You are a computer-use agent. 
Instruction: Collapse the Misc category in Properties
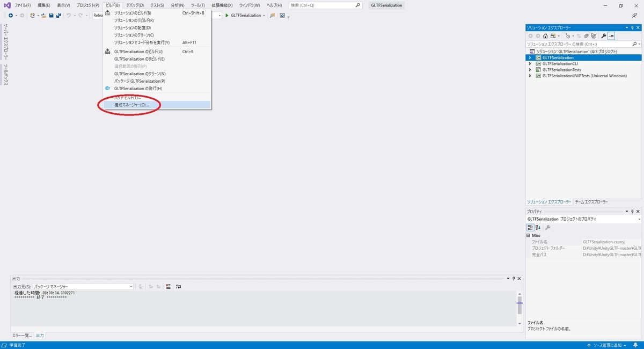[x=529, y=236]
